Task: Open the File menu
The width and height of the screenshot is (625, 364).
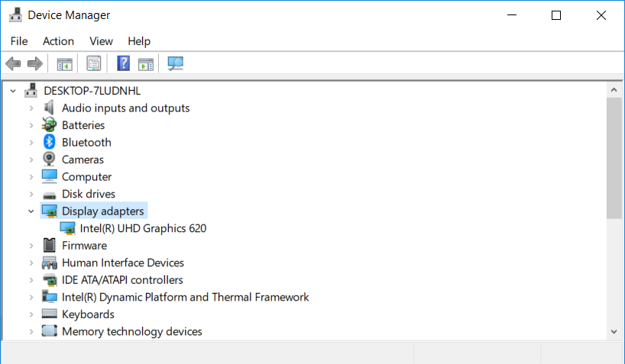Action: click(x=19, y=41)
